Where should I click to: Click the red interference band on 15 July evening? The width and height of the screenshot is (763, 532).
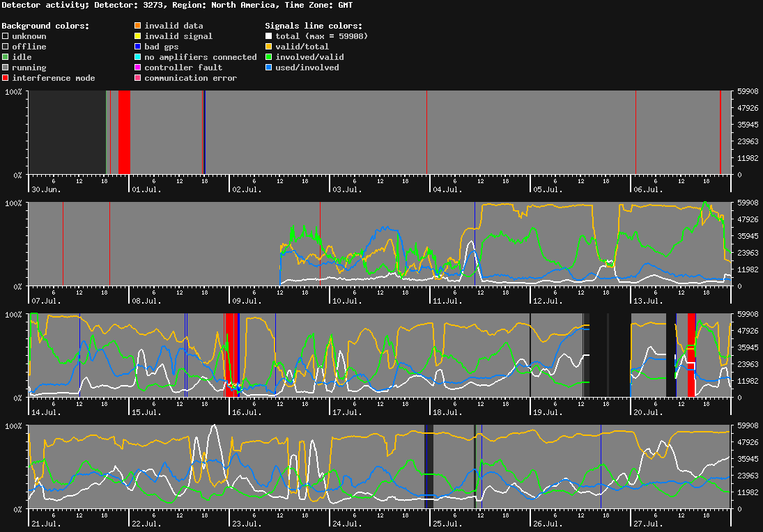point(231,355)
